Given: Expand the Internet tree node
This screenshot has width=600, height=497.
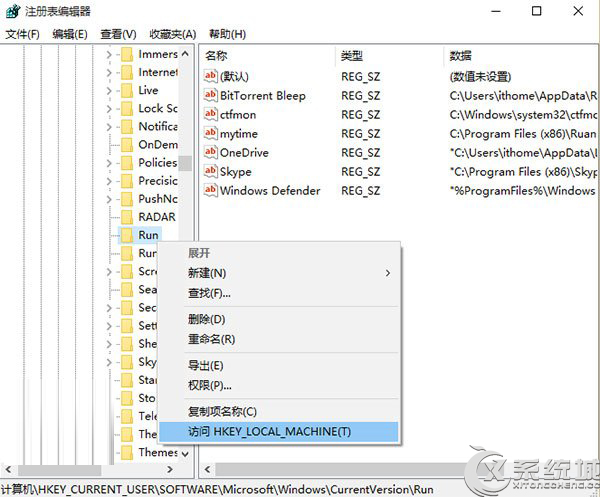Looking at the screenshot, I should (x=109, y=72).
